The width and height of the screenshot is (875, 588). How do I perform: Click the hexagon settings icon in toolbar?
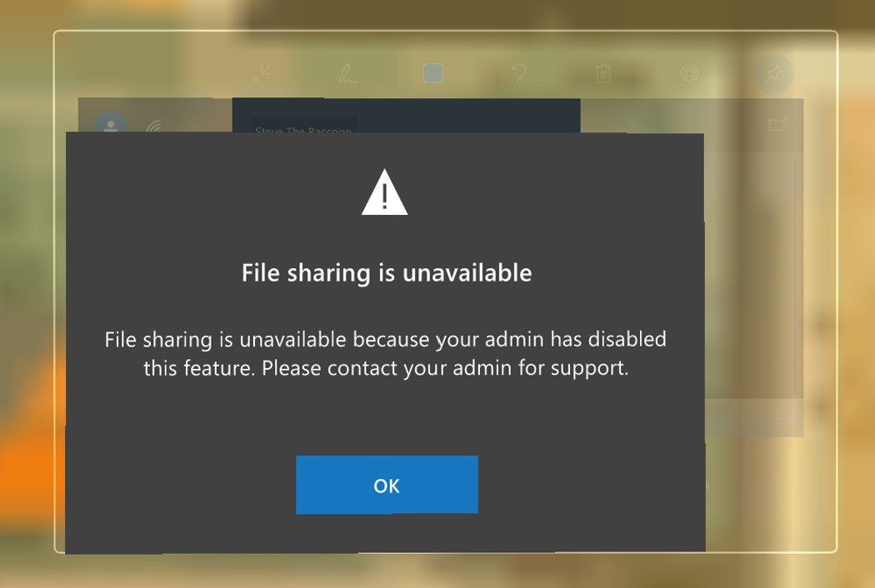689,73
